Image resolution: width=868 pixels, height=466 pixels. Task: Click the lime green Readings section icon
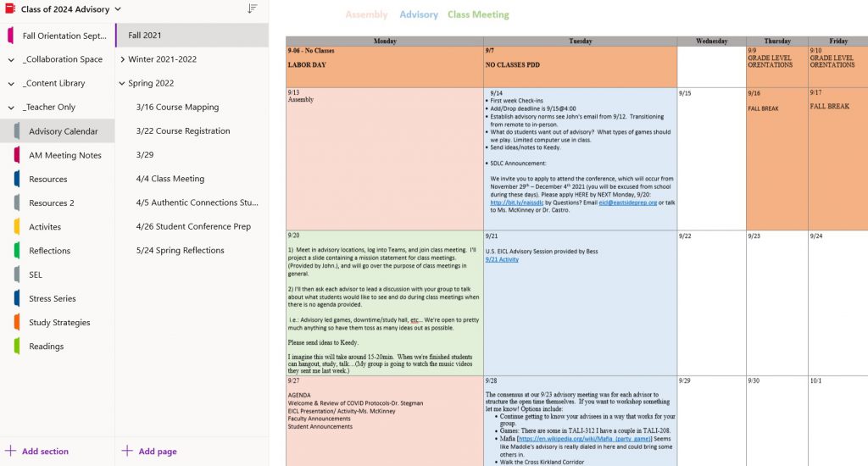pyautogui.click(x=17, y=347)
